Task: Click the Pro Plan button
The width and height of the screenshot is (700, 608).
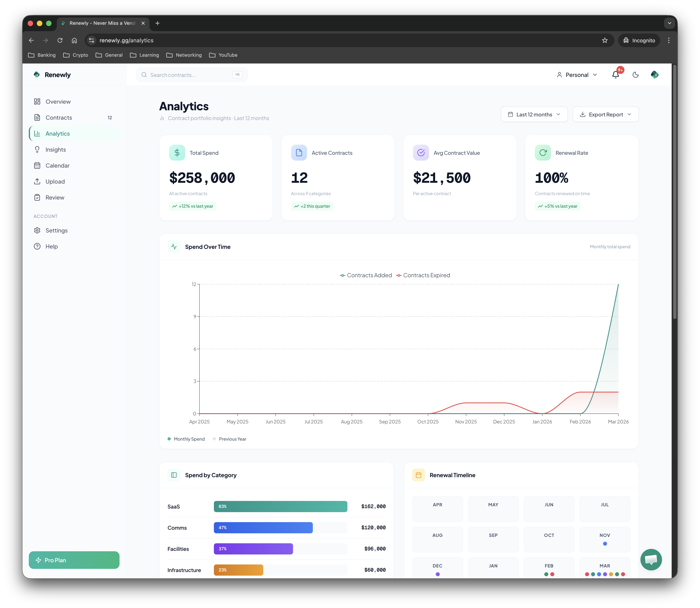Action: click(x=74, y=560)
